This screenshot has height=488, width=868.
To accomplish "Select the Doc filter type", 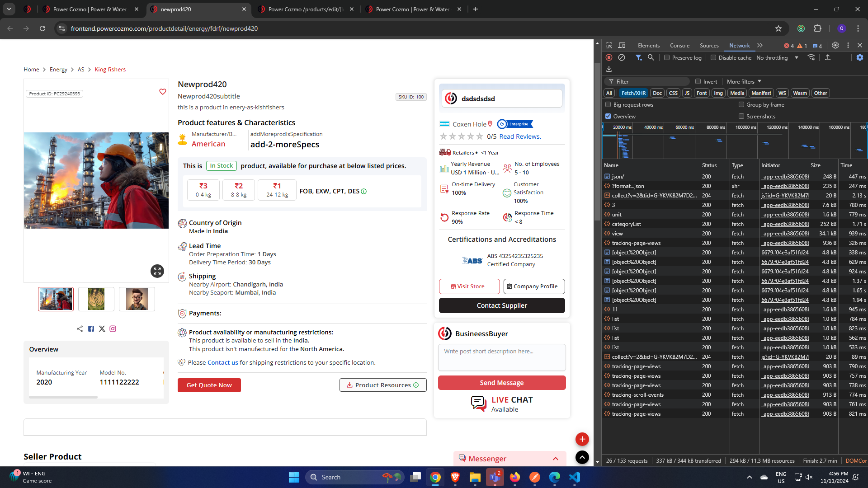I will pos(657,93).
